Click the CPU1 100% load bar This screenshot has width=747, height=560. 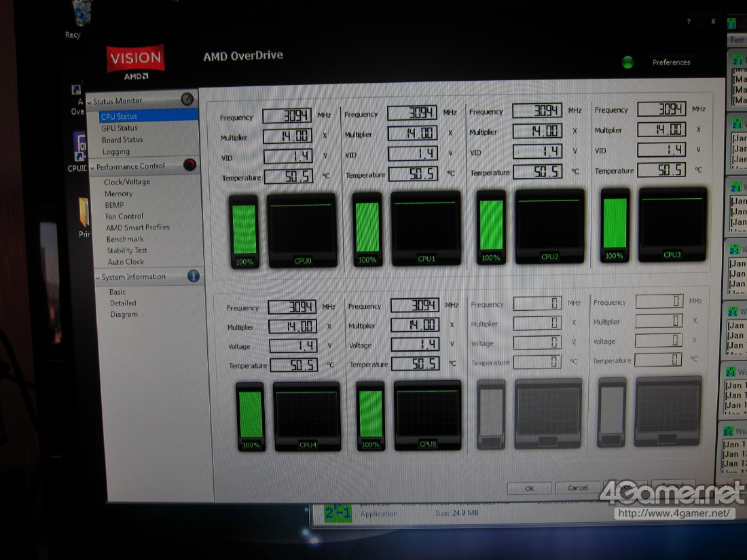click(x=368, y=229)
